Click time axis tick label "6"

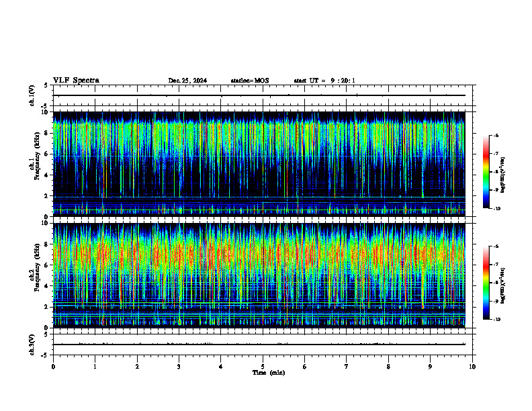pyautogui.click(x=304, y=367)
